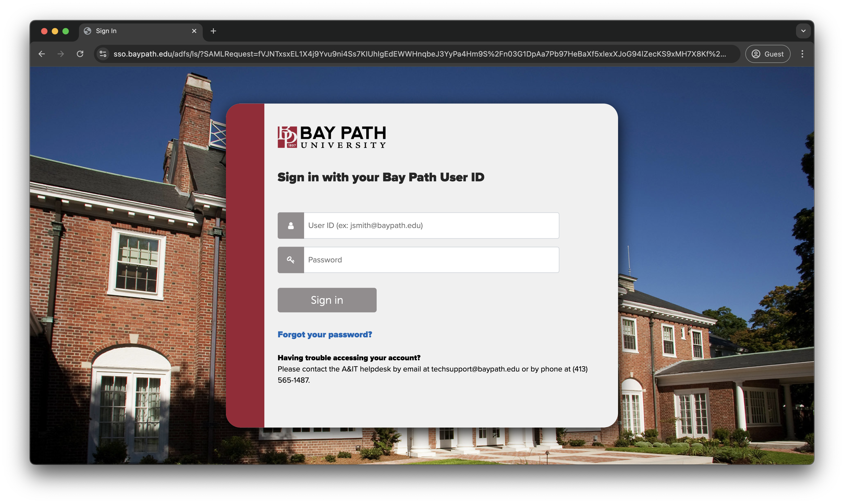Reload the Sign In page
This screenshot has width=844, height=504.
80,54
